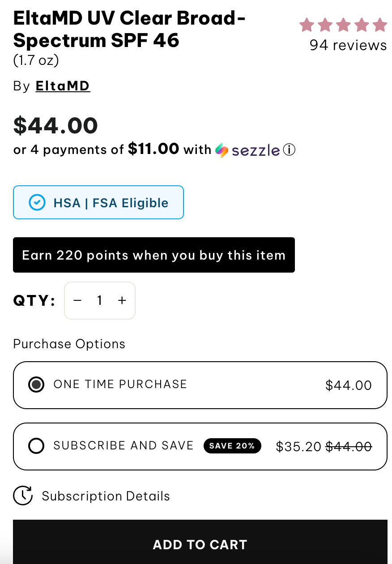392x564 pixels.
Task: Click the product title heading
Action: 129,29
